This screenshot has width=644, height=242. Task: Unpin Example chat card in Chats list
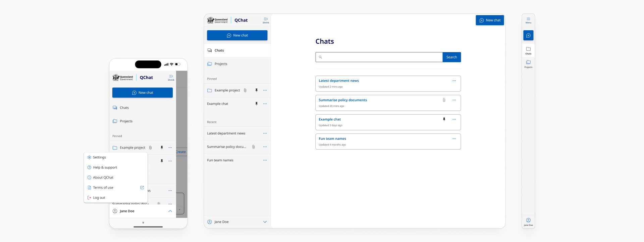(x=444, y=119)
